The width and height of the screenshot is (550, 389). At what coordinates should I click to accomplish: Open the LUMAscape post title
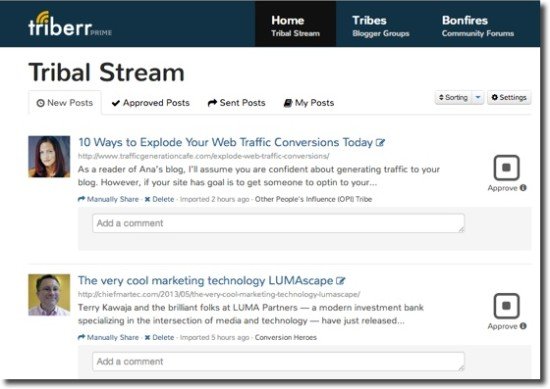206,281
